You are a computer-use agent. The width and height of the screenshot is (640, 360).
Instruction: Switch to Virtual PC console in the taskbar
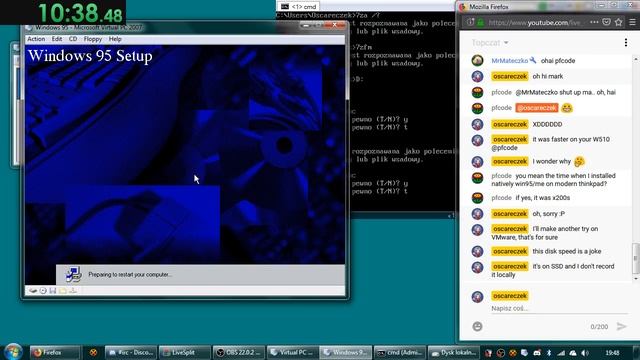(292, 352)
